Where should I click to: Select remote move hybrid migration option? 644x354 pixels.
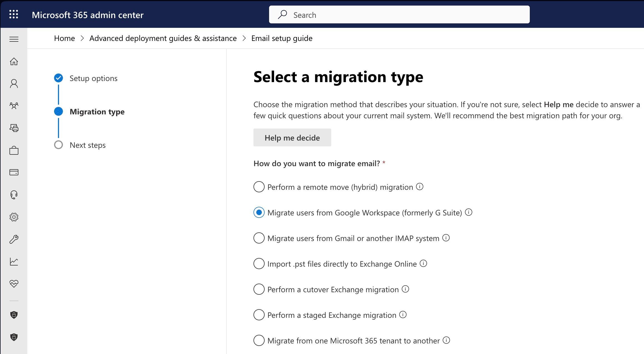tap(259, 187)
